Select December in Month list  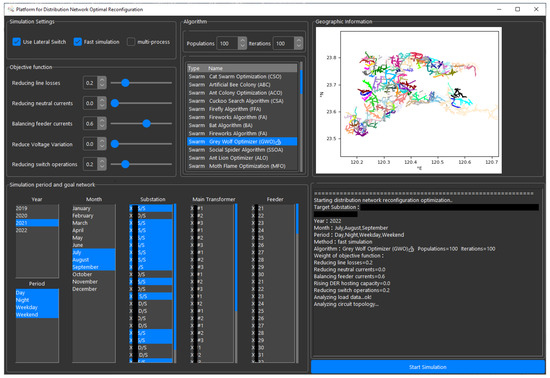coord(93,289)
